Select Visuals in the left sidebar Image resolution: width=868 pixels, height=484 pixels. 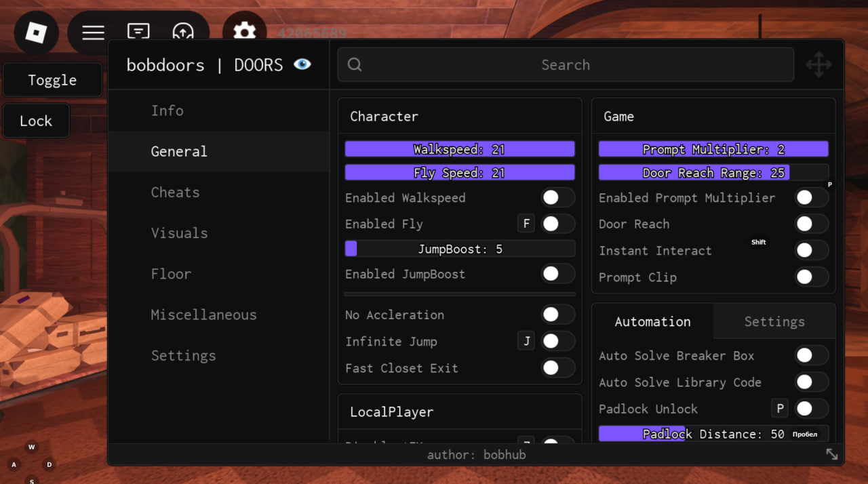[x=179, y=233]
